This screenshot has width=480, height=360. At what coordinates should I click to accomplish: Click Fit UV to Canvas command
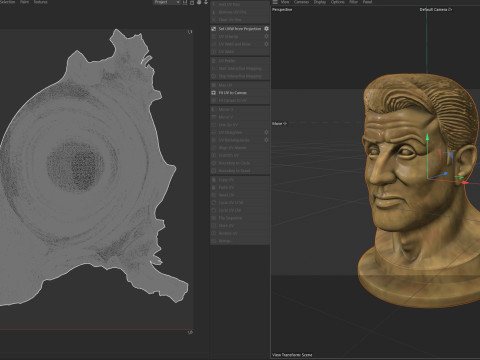pos(232,93)
